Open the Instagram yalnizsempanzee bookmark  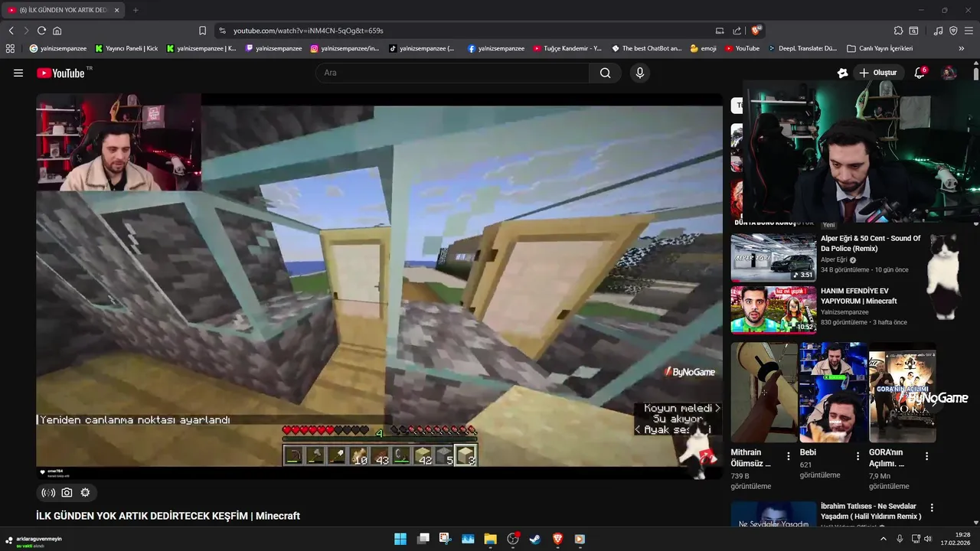[345, 48]
